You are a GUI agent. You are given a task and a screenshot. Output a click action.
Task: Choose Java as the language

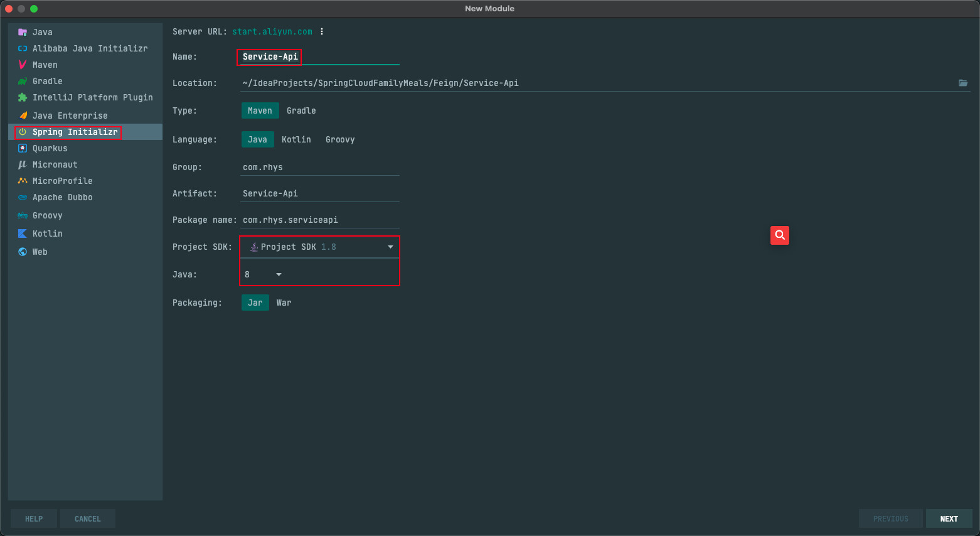[x=257, y=139]
